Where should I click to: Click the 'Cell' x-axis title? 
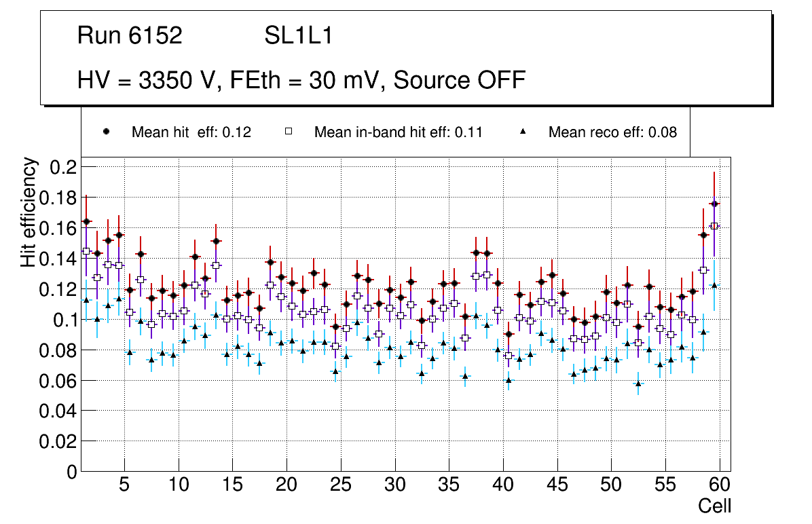[715, 506]
